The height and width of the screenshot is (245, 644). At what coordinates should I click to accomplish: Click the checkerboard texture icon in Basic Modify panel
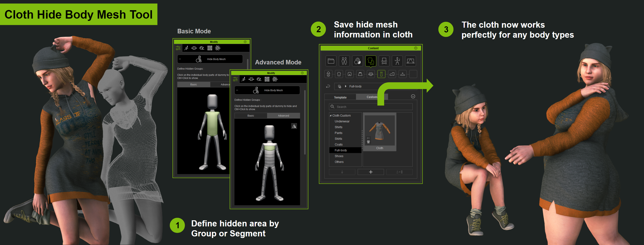tap(210, 48)
